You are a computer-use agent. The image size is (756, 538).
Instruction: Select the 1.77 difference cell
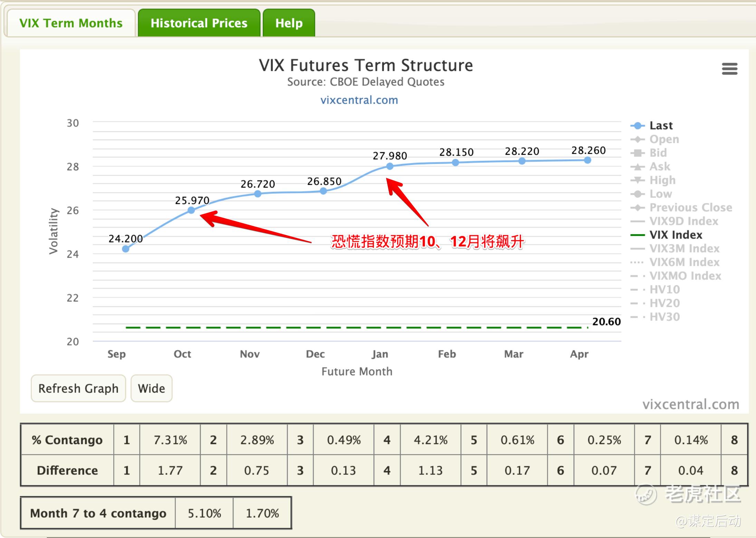coord(170,470)
